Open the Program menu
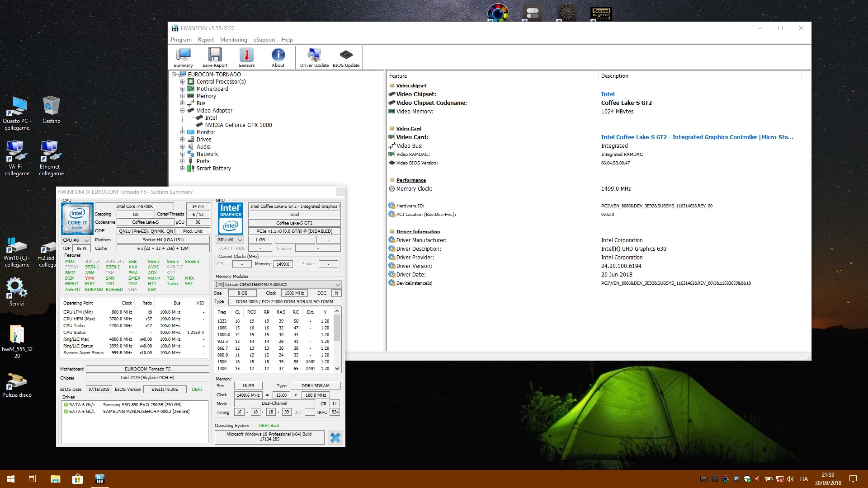 [x=181, y=40]
